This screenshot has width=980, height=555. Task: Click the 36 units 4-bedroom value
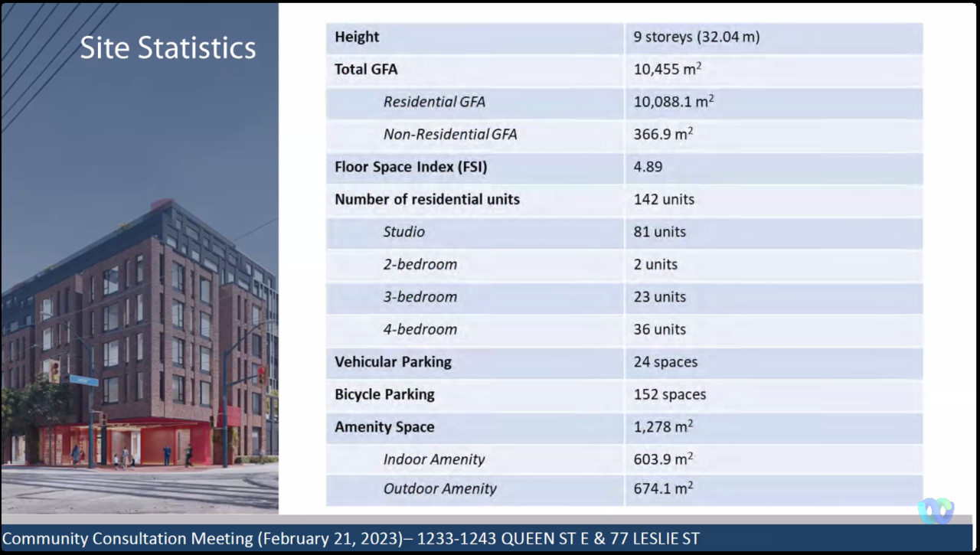pos(659,329)
